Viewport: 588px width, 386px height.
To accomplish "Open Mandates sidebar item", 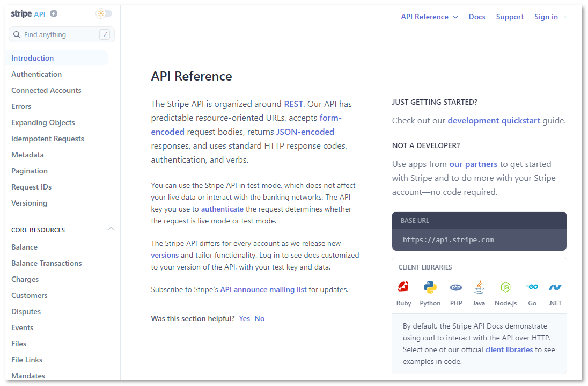I will tap(28, 376).
